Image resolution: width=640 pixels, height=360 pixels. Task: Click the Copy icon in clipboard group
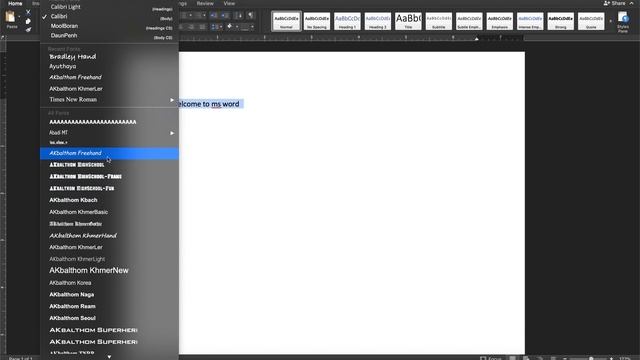click(28, 21)
